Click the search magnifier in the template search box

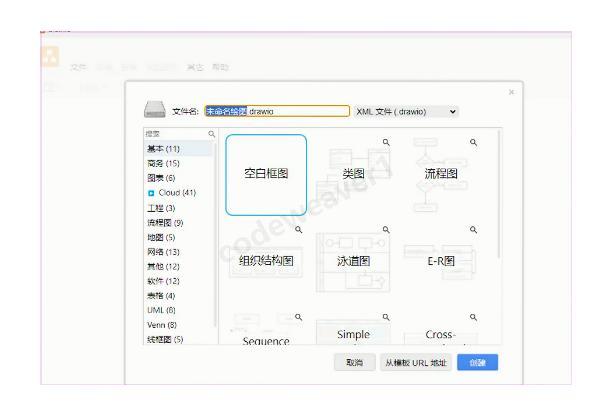point(212,134)
